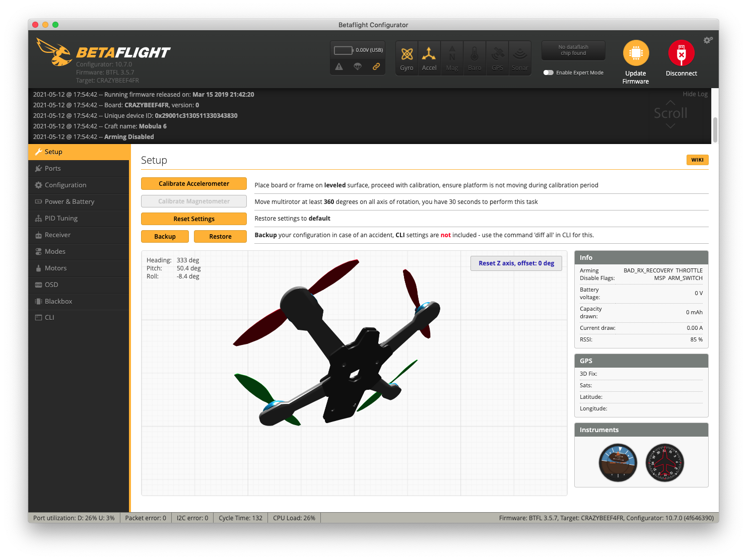Screen dimensions: 747x560
Task: Click the GPS sensor icon
Action: click(497, 58)
